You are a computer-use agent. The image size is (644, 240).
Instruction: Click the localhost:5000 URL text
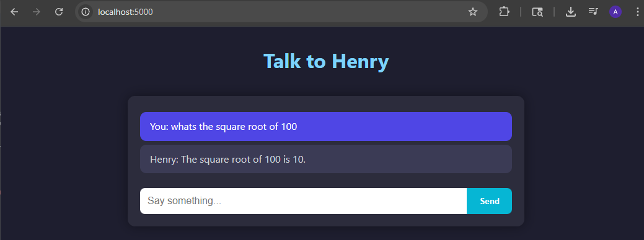coord(125,12)
